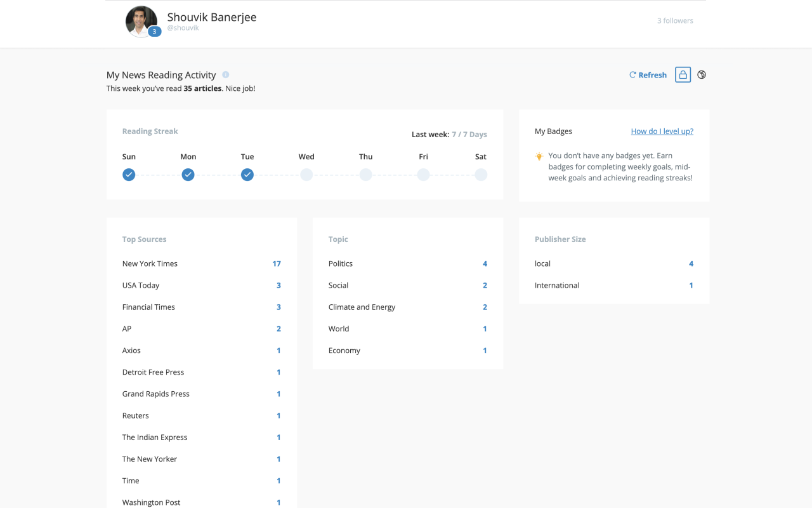Click the Sunday streak checkmark
The image size is (812, 508).
129,175
